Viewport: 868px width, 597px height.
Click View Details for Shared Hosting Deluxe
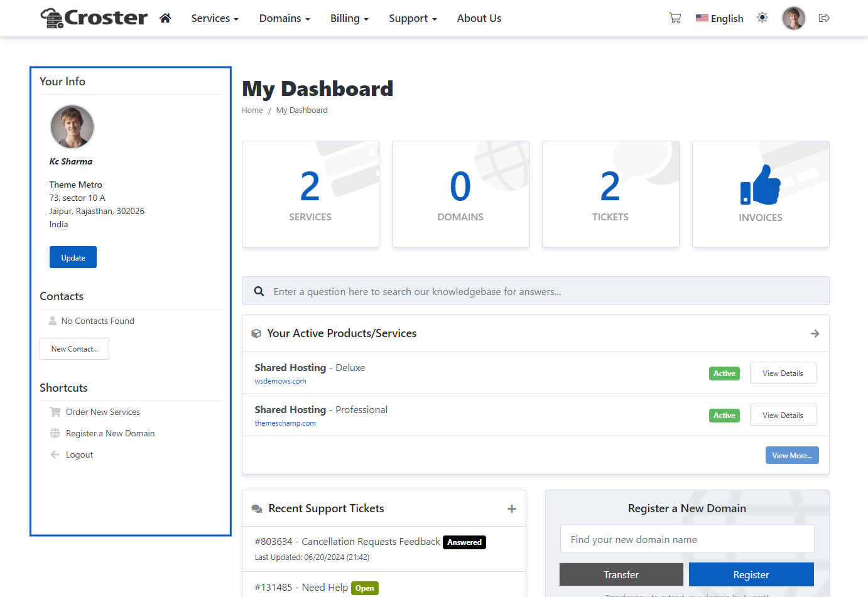click(x=783, y=373)
